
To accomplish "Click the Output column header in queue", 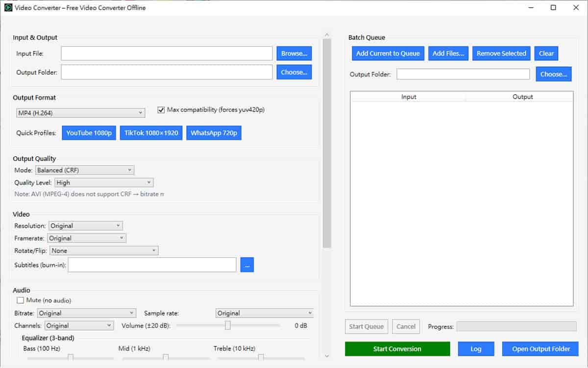I will (x=522, y=97).
